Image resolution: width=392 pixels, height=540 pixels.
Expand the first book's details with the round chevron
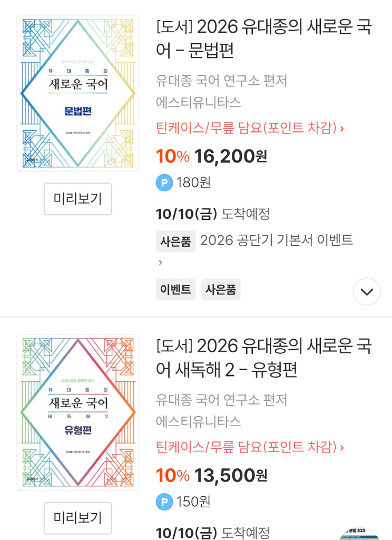pyautogui.click(x=367, y=292)
